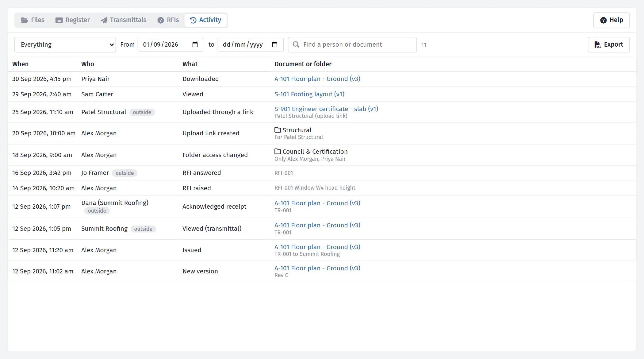Click the What column header
The image size is (644, 359).
[x=190, y=64]
